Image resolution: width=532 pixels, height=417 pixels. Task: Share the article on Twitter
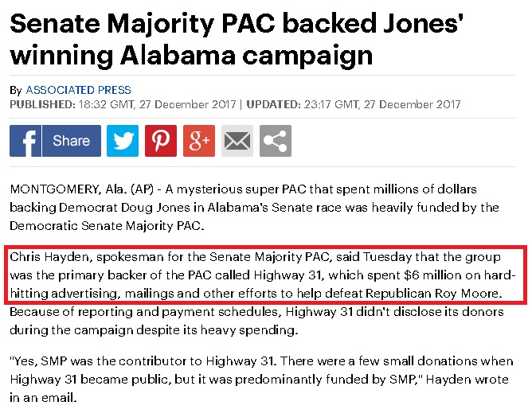122,141
